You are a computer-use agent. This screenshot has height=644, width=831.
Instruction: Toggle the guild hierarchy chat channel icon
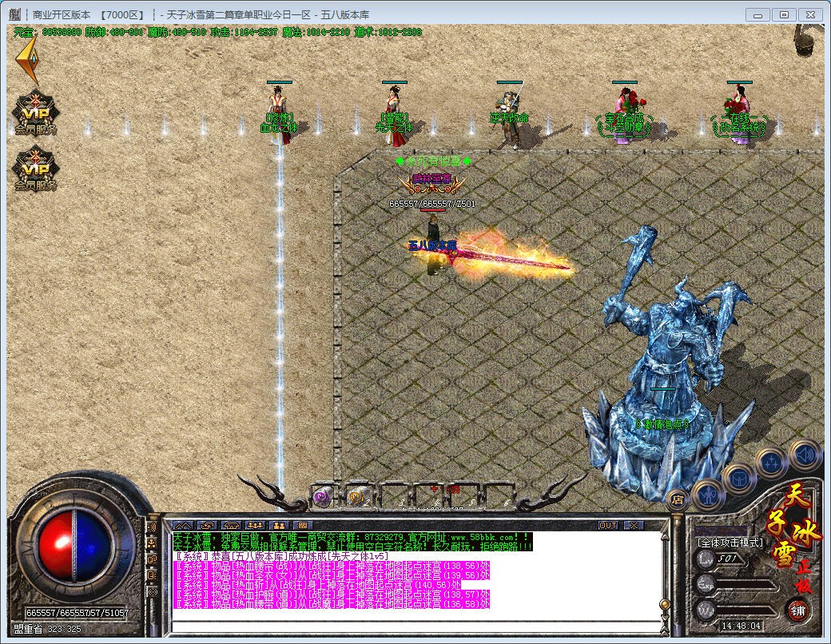(x=152, y=543)
